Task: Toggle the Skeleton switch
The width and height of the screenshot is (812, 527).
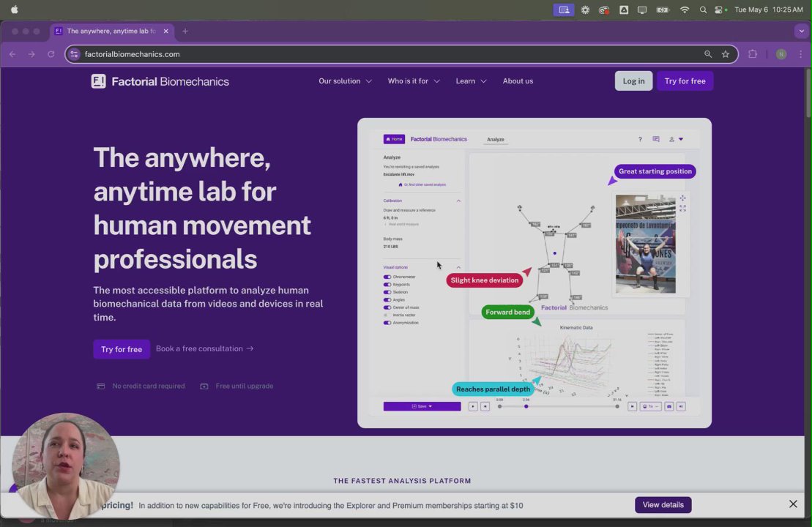Action: pos(387,292)
